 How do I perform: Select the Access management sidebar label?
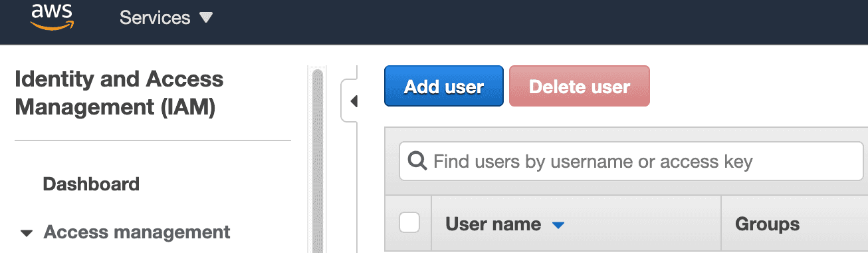click(137, 232)
